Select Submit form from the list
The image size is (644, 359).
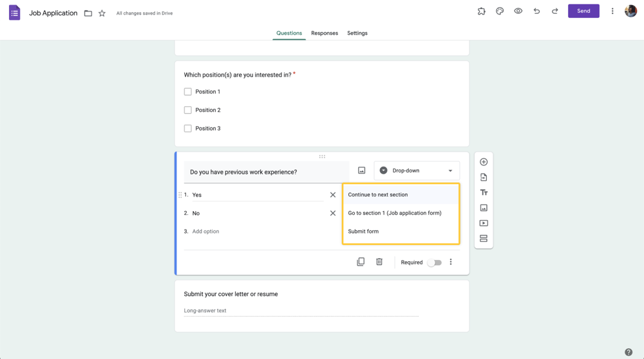[363, 231]
